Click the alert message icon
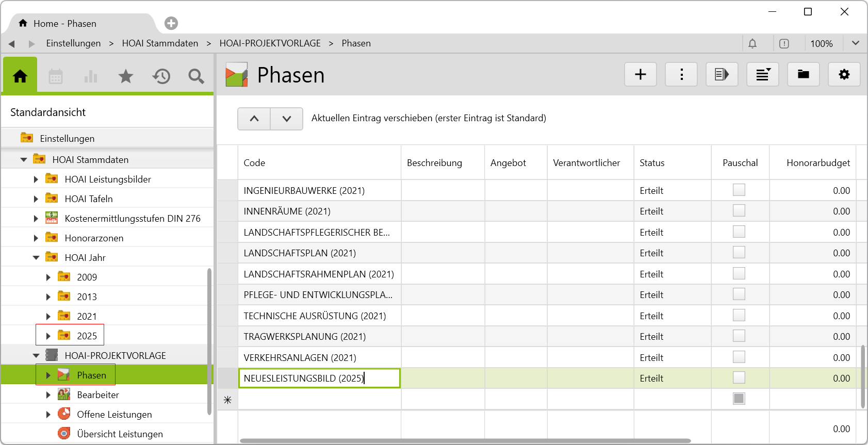The height and width of the screenshot is (445, 868). click(784, 43)
